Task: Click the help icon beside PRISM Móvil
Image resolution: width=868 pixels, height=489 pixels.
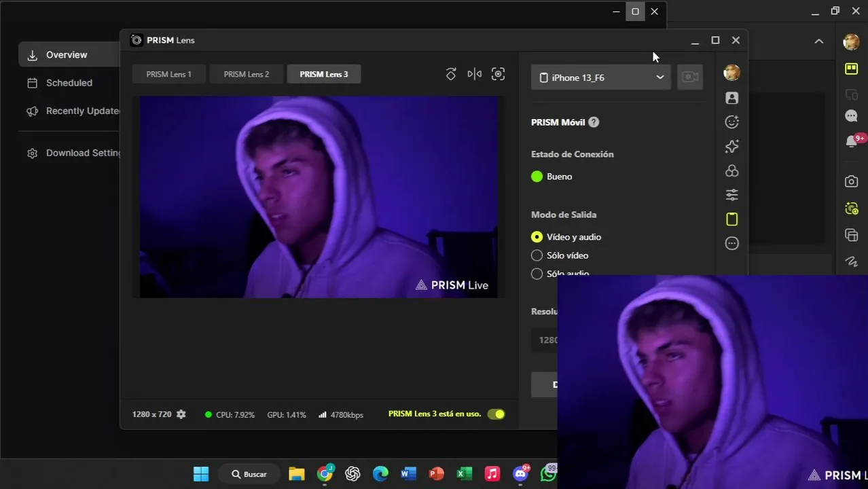Action: pyautogui.click(x=594, y=122)
